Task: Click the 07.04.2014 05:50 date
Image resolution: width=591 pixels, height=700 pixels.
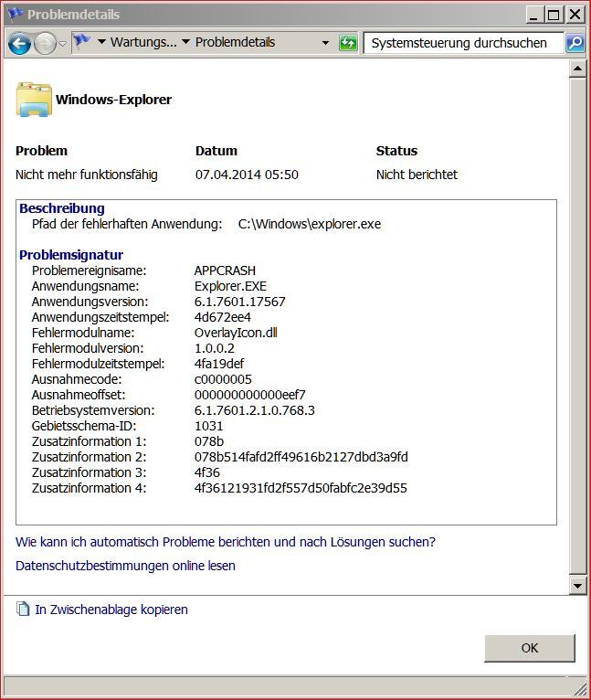Action: click(247, 175)
